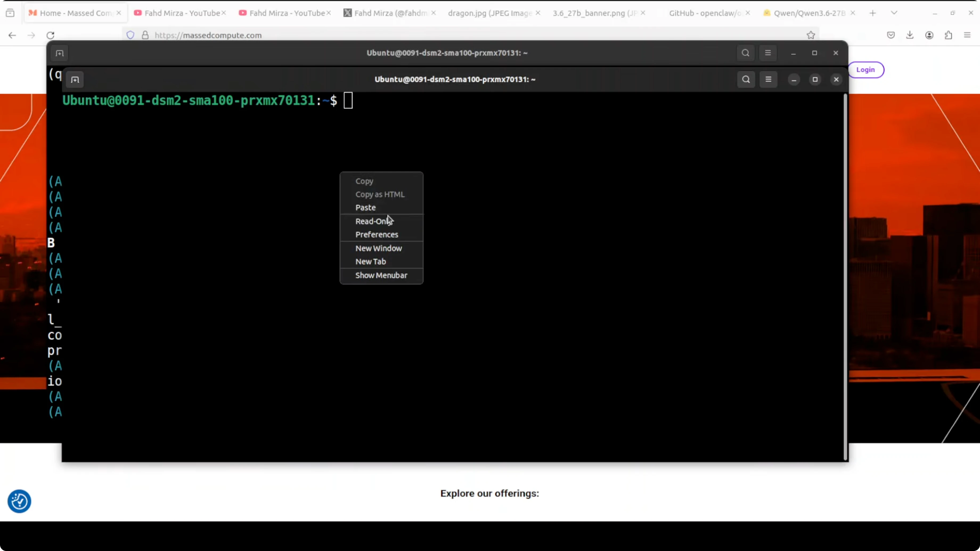This screenshot has height=551, width=980.
Task: Open the browser extensions puzzle icon
Action: click(x=948, y=35)
